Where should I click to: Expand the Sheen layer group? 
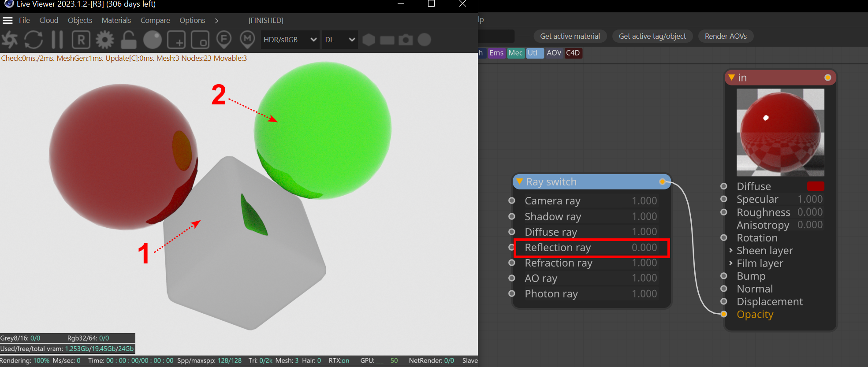(x=730, y=250)
